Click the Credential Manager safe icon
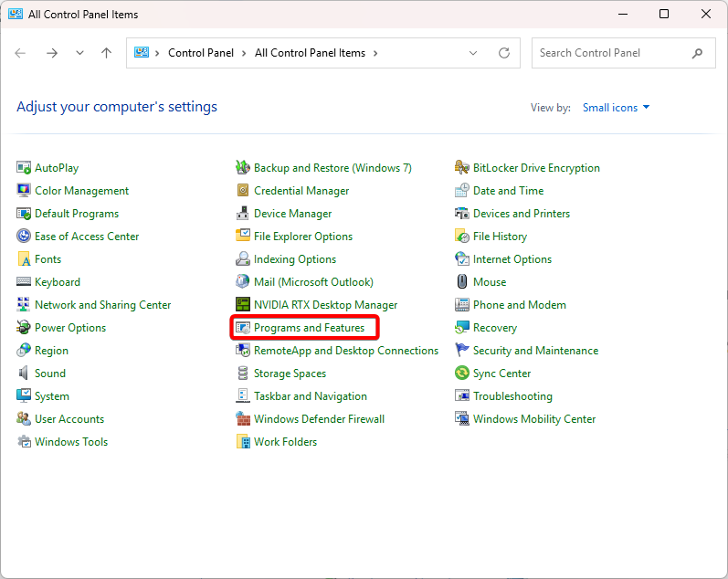This screenshot has width=728, height=579. [243, 190]
